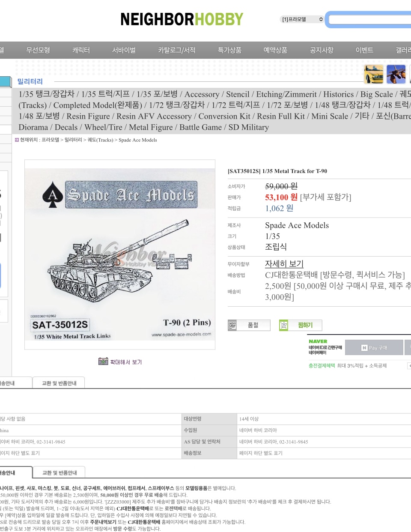The width and height of the screenshot is (411, 532).
Task: Switch to the upper 교환 및 반품안내 tab
Action: 59,383
